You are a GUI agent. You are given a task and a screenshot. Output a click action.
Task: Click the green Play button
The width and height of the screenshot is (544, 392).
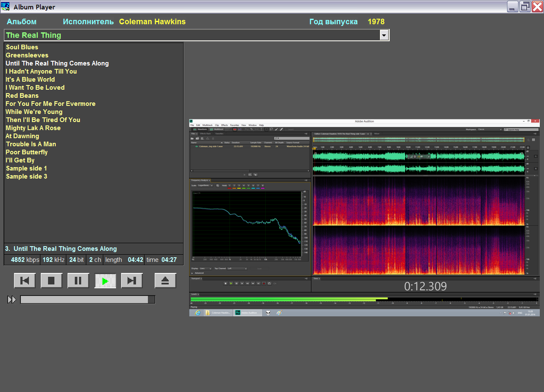105,281
